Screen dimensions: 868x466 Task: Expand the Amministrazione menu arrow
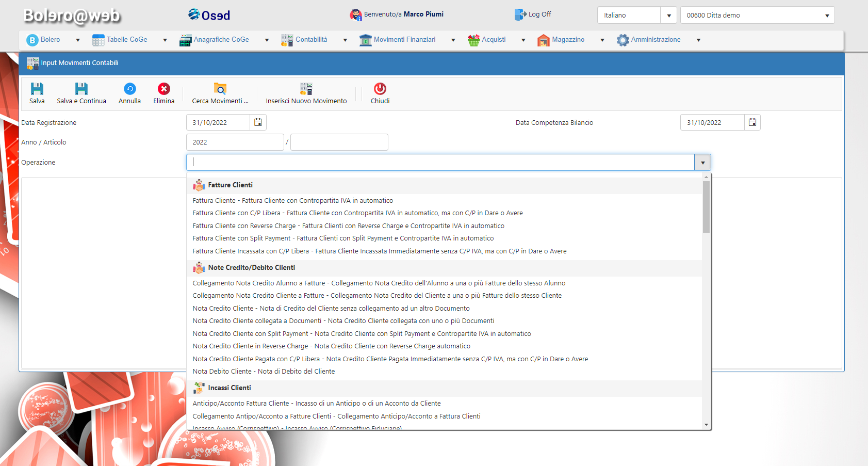click(x=698, y=40)
